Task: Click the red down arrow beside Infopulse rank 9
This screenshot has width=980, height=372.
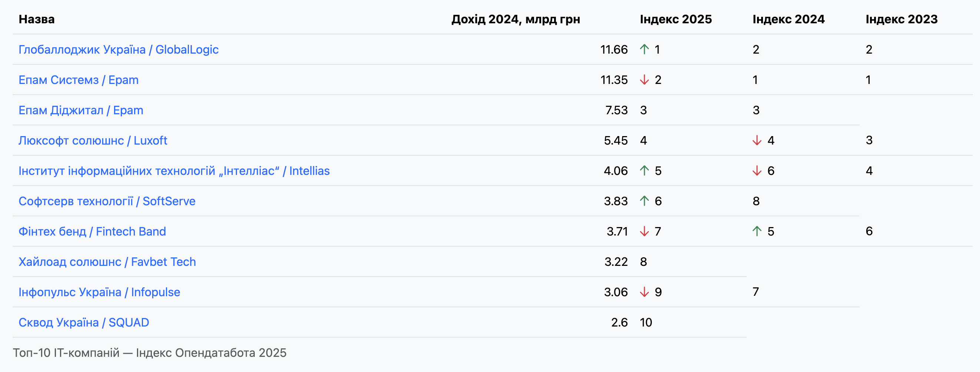Action: [644, 292]
